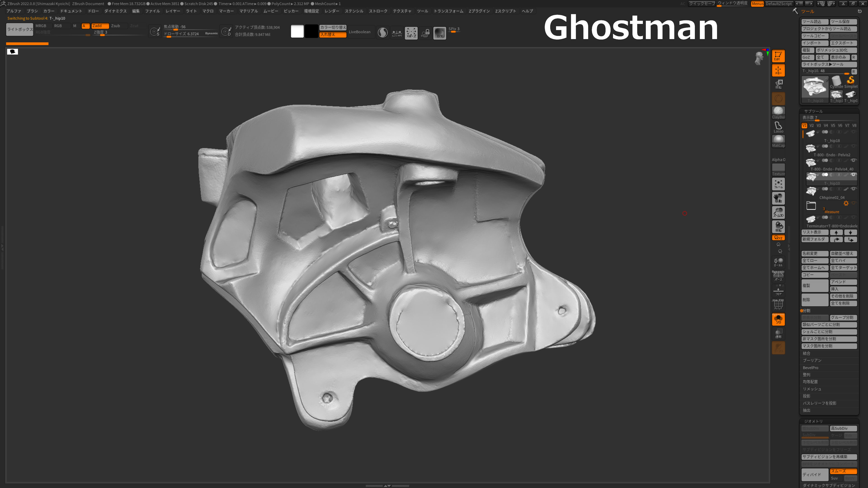
Task: Open the MatCap material sphere
Action: 778,141
